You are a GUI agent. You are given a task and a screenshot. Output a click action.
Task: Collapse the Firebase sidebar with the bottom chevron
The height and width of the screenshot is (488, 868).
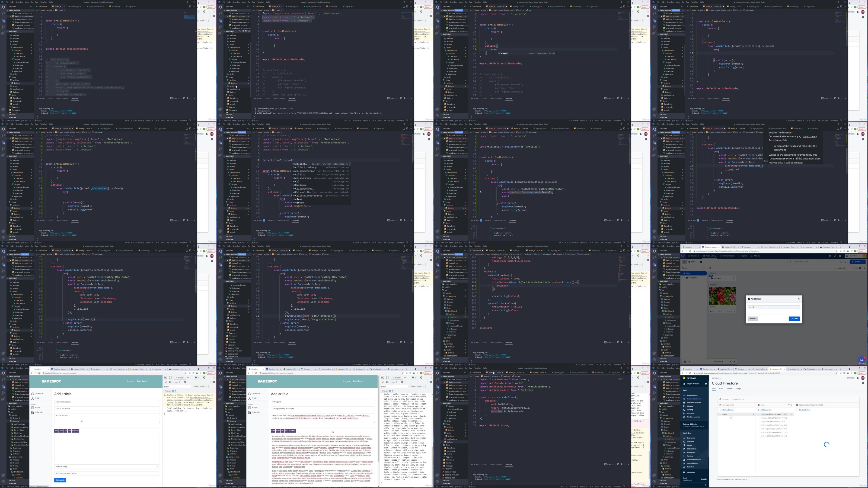click(706, 485)
